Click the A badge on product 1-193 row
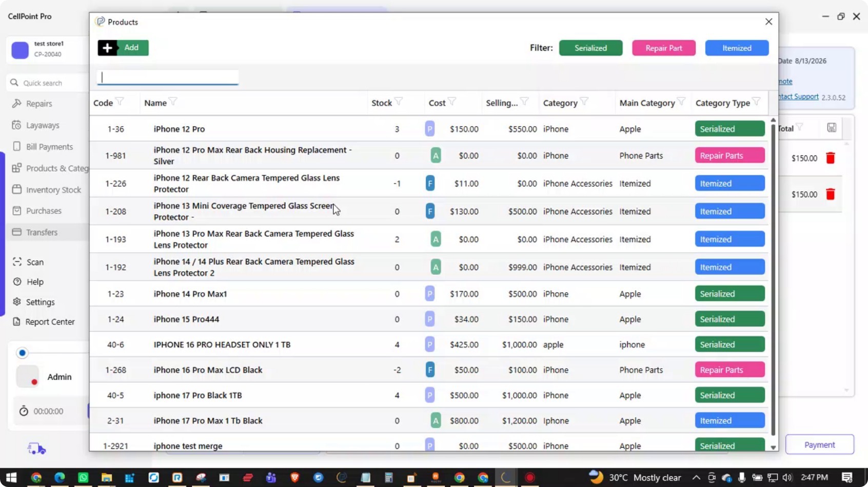This screenshot has width=868, height=487. point(436,239)
